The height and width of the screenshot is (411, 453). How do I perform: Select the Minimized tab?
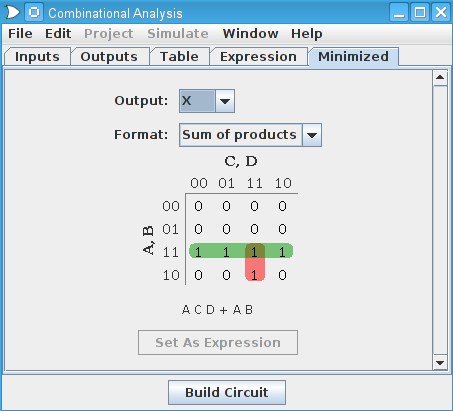click(353, 57)
